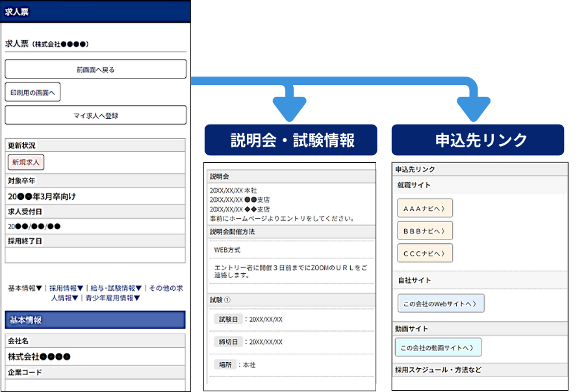Click the 場所 label in exam section
The height and width of the screenshot is (392, 588).
click(x=224, y=365)
